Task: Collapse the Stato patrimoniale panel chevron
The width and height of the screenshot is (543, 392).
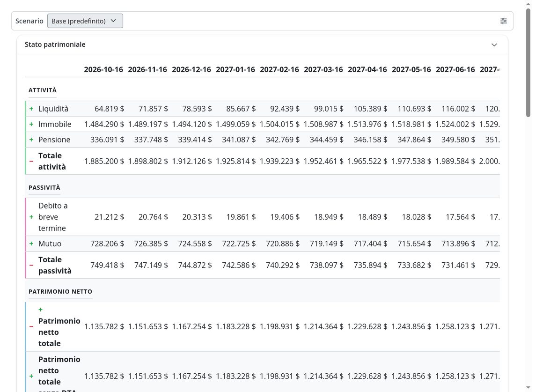Action: tap(494, 44)
